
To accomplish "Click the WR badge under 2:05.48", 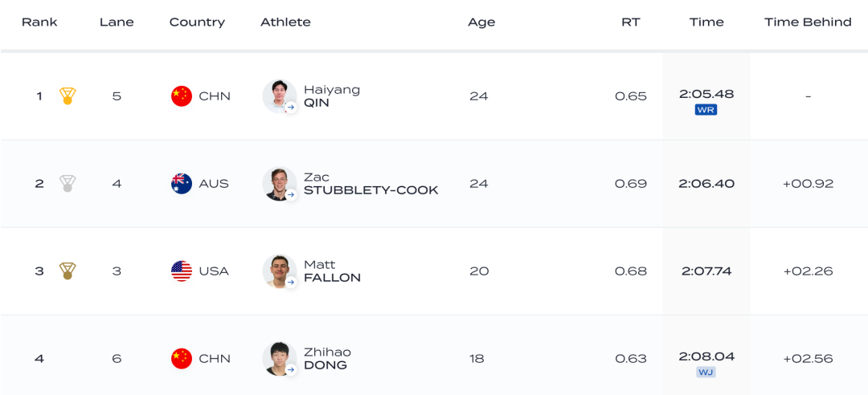I will (x=706, y=110).
